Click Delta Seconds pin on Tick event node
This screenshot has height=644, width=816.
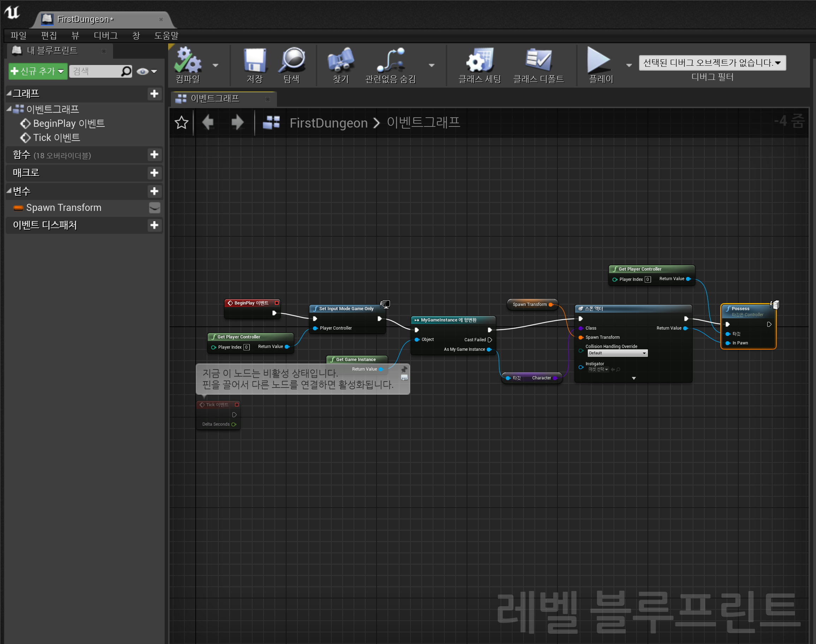pos(234,424)
